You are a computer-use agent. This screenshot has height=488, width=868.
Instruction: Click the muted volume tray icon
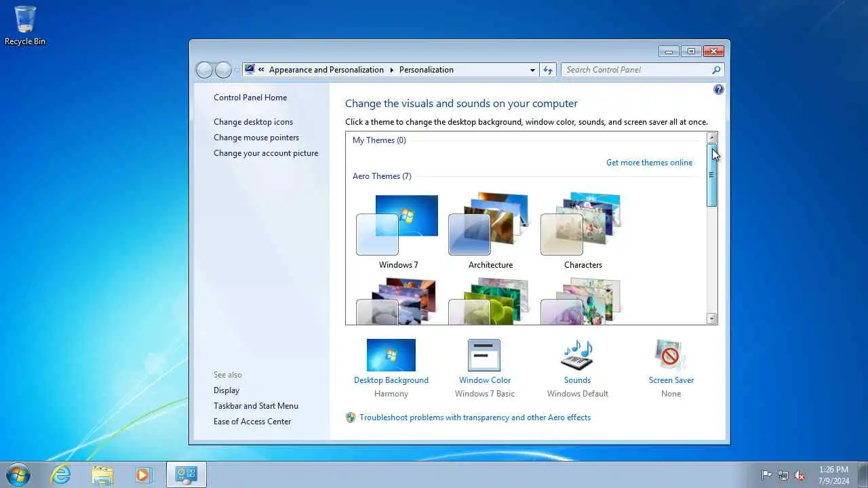click(800, 475)
